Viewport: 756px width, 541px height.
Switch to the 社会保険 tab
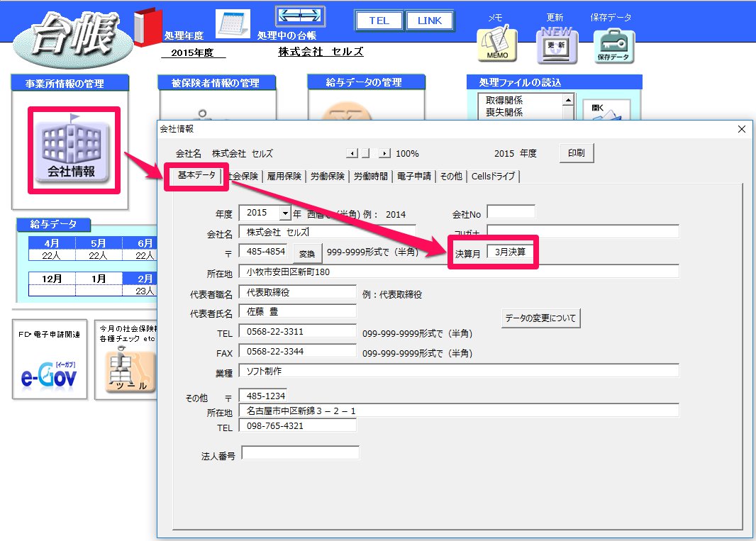click(x=243, y=177)
